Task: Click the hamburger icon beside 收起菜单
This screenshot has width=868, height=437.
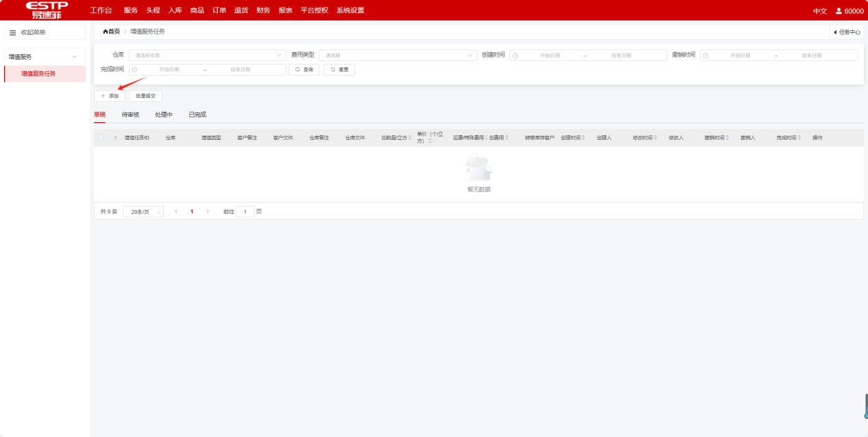Action: pyautogui.click(x=12, y=32)
